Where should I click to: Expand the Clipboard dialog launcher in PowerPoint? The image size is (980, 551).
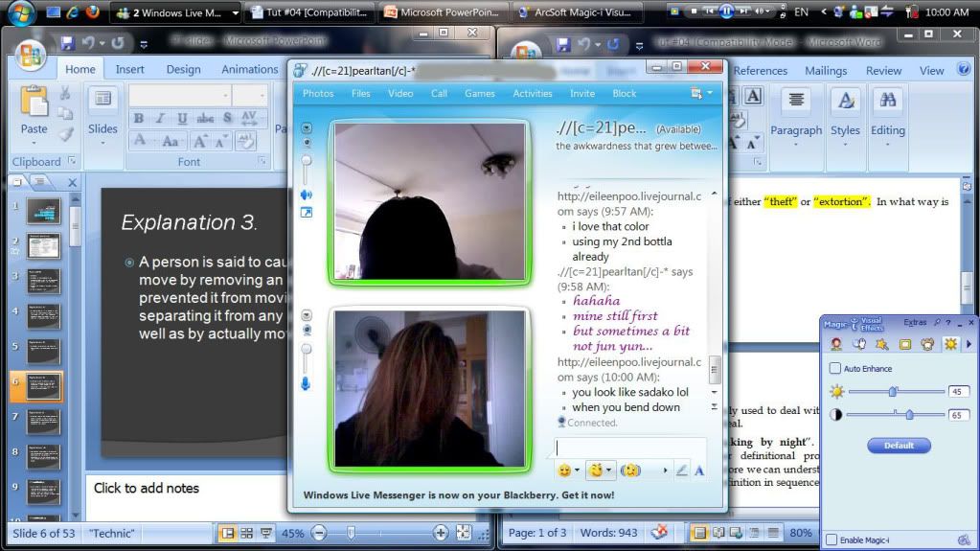[x=73, y=161]
